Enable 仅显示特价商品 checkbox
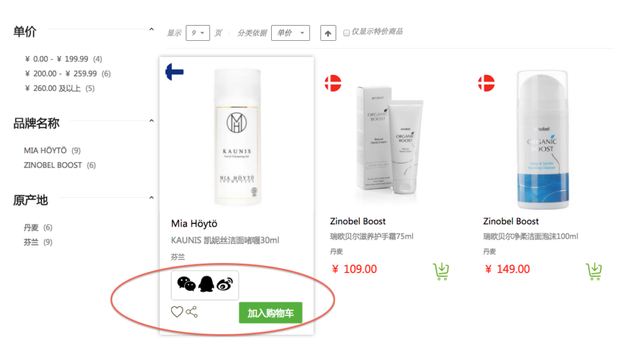The image size is (644, 341). pos(347,33)
